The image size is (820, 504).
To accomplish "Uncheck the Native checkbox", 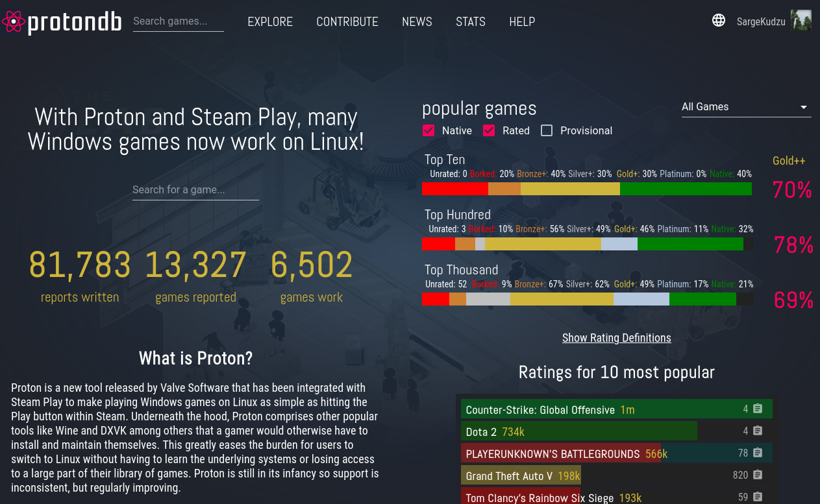I will pos(429,130).
